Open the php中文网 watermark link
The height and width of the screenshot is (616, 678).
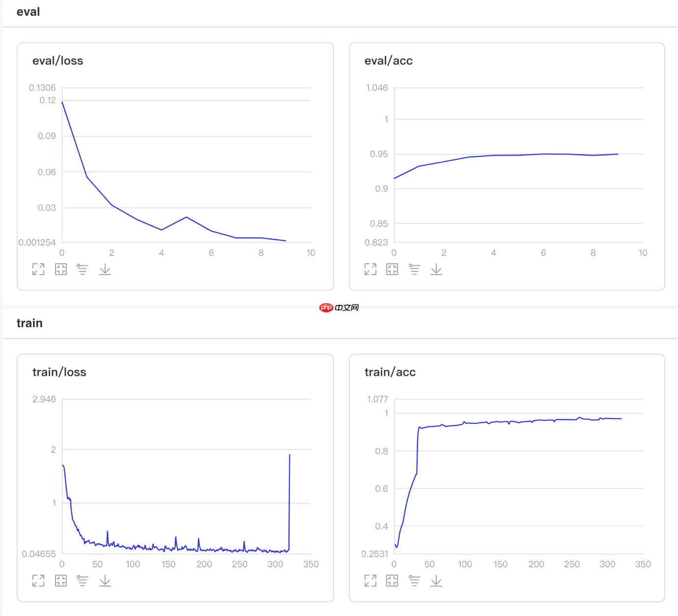(x=339, y=308)
